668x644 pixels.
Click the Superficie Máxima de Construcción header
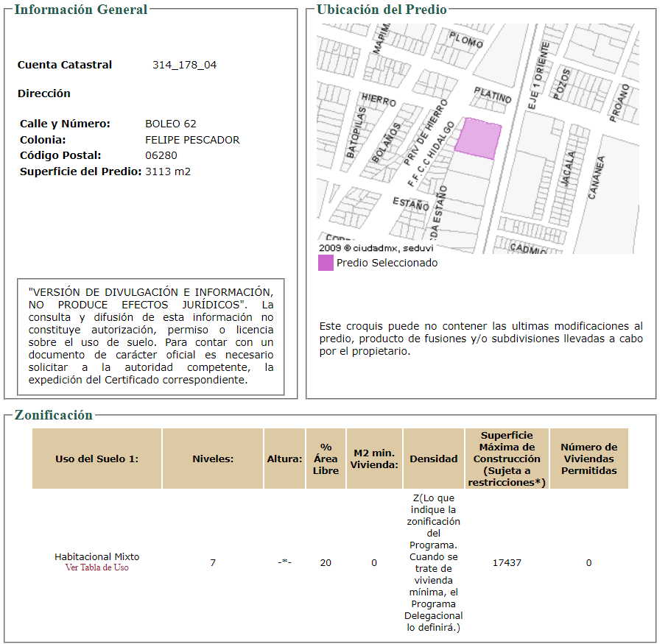[x=507, y=459]
